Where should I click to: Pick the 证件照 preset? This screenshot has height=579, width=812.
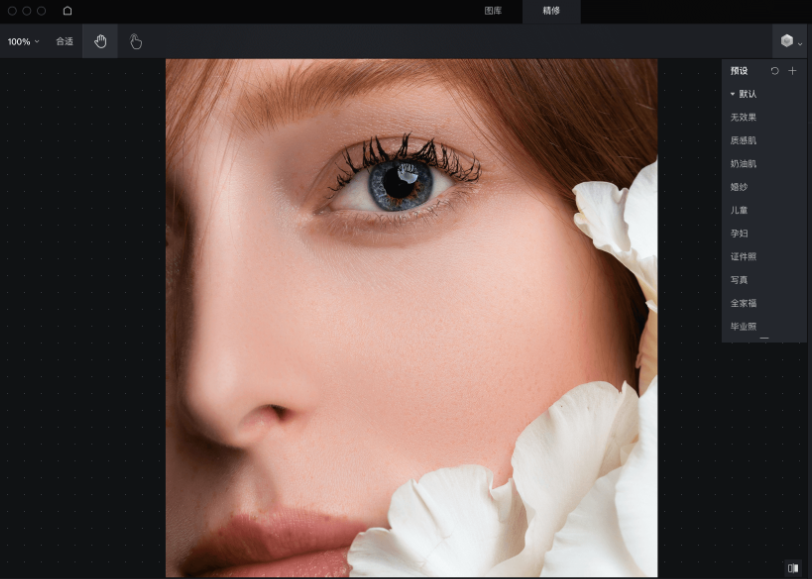click(x=743, y=256)
